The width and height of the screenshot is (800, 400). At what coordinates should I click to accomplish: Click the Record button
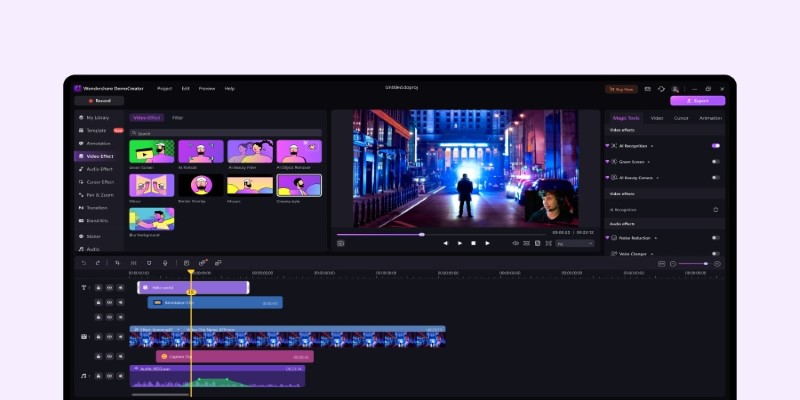click(98, 101)
